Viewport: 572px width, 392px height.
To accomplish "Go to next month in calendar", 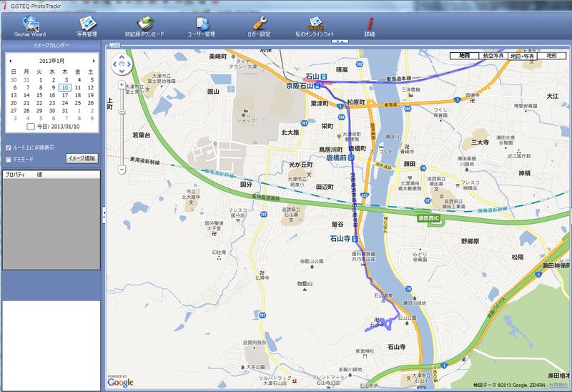I will [x=94, y=61].
